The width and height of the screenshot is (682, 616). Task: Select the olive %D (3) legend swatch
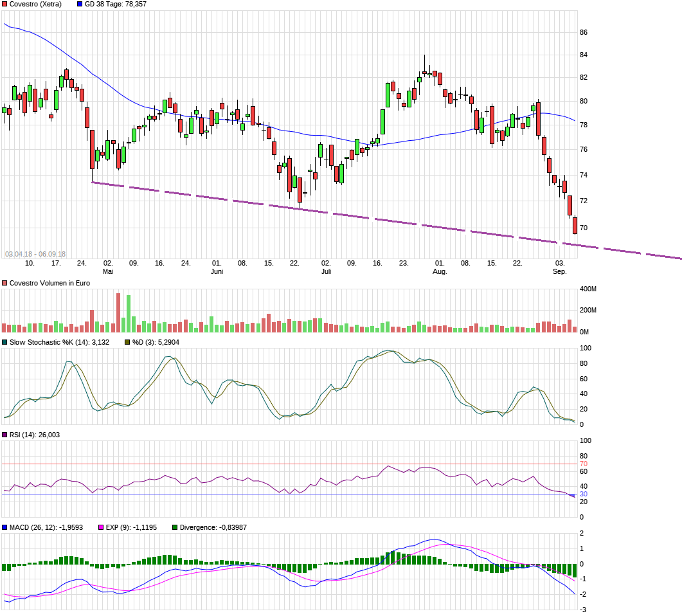tap(127, 342)
